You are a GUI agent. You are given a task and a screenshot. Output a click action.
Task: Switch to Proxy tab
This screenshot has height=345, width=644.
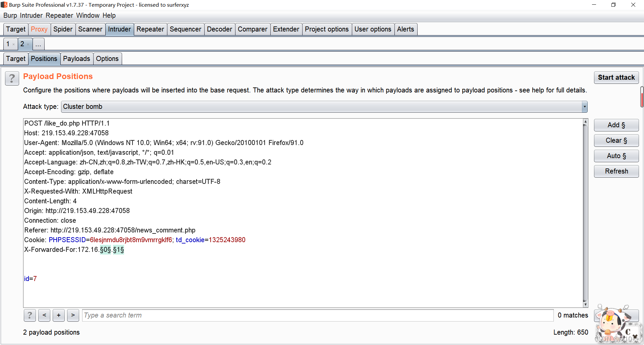pyautogui.click(x=39, y=29)
